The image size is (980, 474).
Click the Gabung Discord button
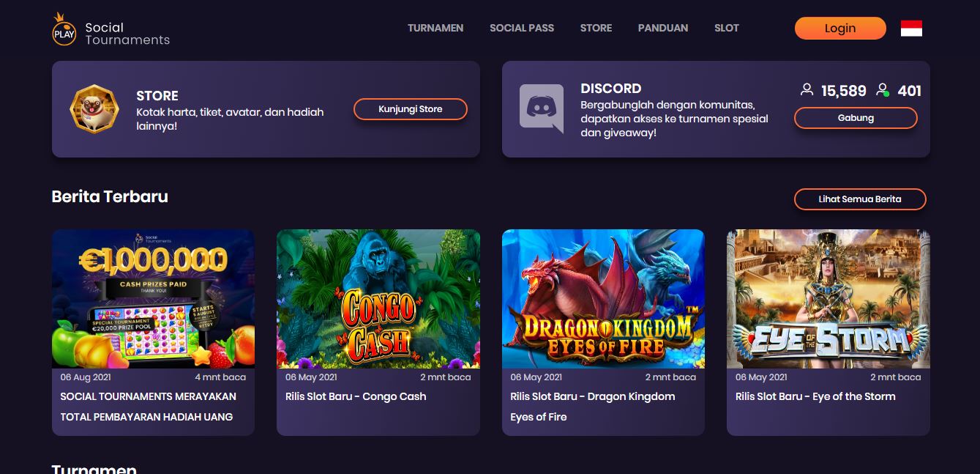pos(856,118)
